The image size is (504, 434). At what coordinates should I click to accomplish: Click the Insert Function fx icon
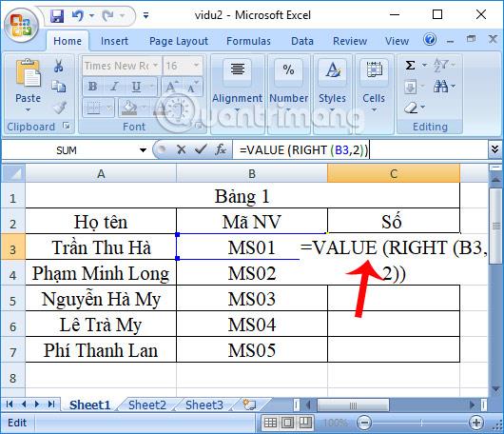221,149
